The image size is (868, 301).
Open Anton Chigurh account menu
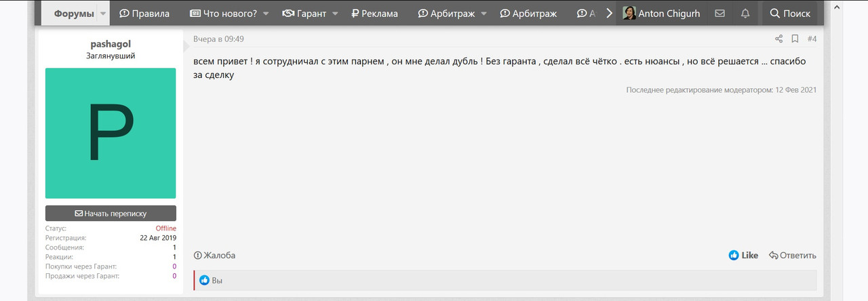tap(661, 14)
